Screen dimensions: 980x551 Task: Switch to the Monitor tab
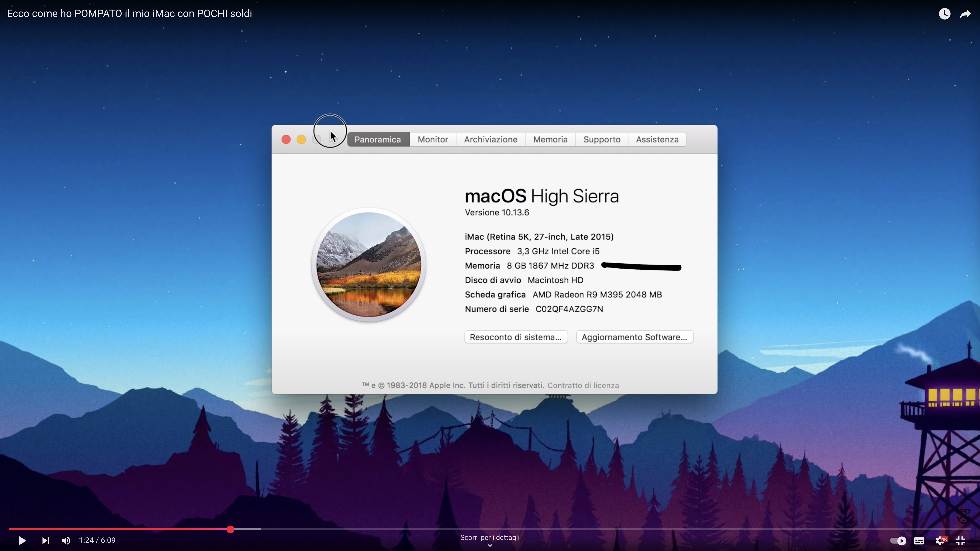[433, 139]
